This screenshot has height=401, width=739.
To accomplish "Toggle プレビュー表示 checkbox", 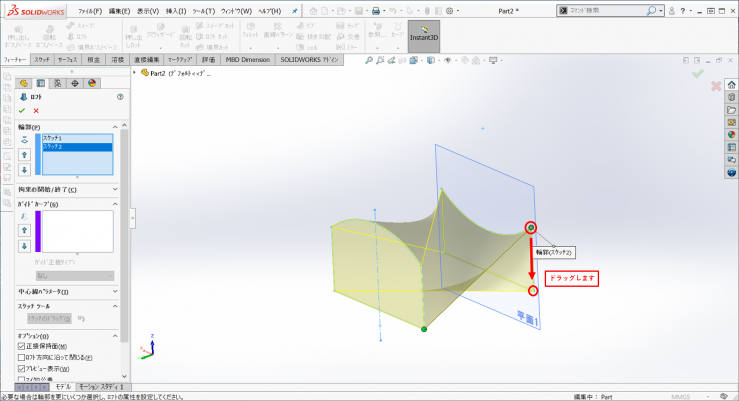I will [23, 368].
